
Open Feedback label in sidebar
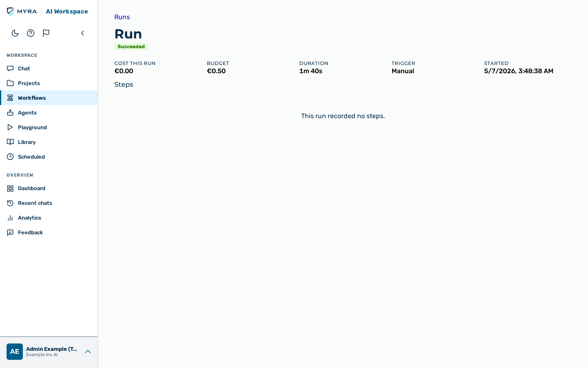[x=30, y=232]
